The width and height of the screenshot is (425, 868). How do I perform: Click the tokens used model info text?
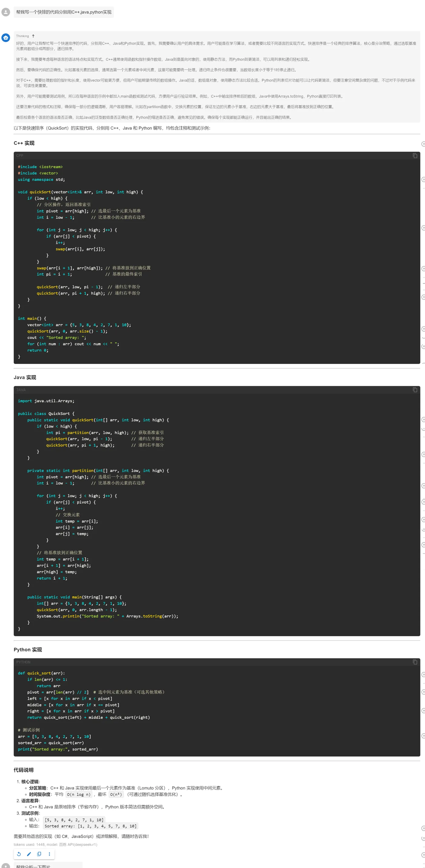(x=55, y=844)
